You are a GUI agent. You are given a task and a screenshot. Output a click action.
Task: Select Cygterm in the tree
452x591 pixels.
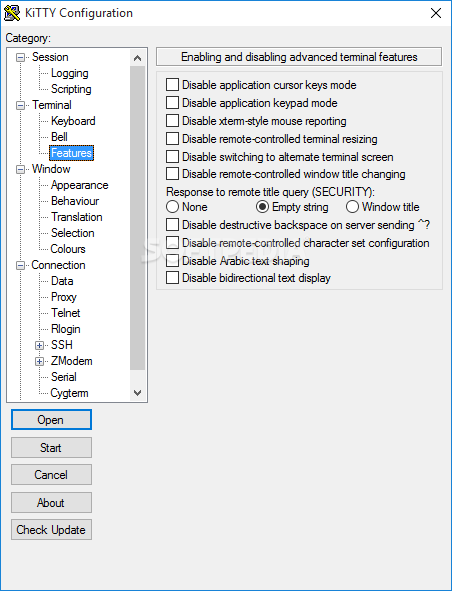coord(69,393)
